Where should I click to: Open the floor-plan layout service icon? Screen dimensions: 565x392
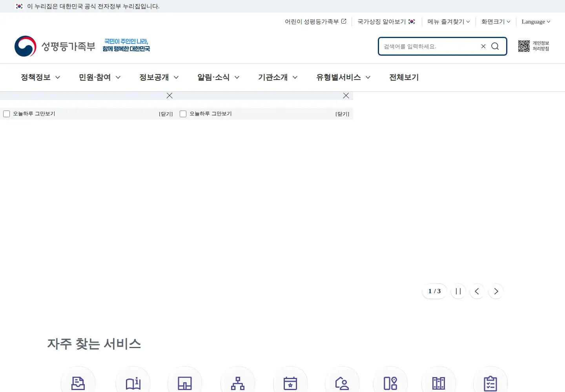pos(185,383)
